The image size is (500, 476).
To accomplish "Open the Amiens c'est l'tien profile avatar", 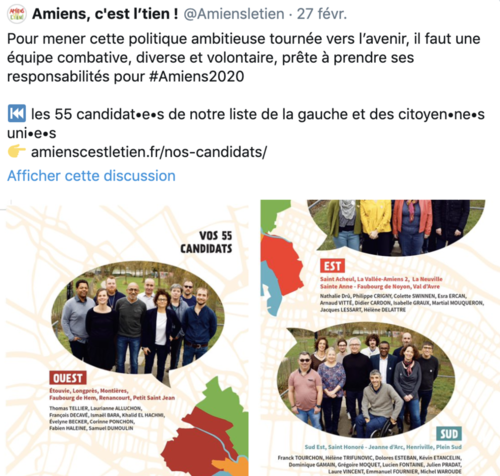I will click(17, 14).
